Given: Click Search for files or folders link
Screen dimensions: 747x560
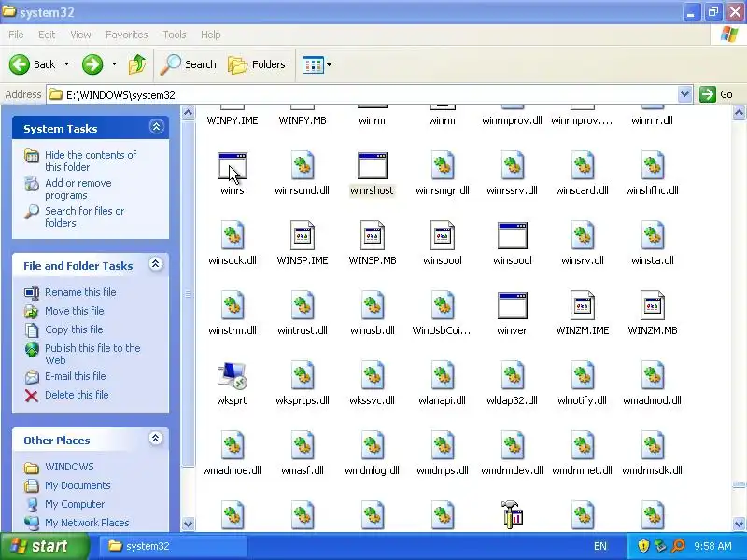Looking at the screenshot, I should click(x=84, y=217).
